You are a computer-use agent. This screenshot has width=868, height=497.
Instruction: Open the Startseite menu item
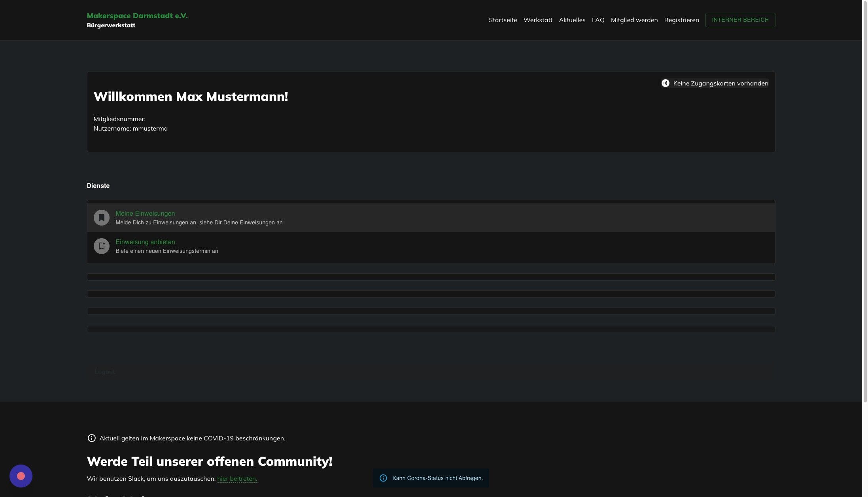(x=503, y=20)
